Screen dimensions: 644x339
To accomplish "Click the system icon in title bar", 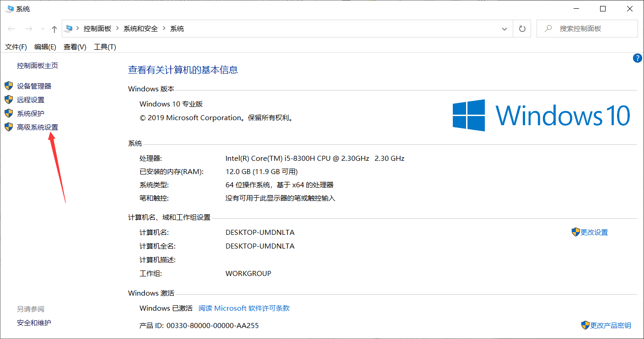I will [x=9, y=9].
